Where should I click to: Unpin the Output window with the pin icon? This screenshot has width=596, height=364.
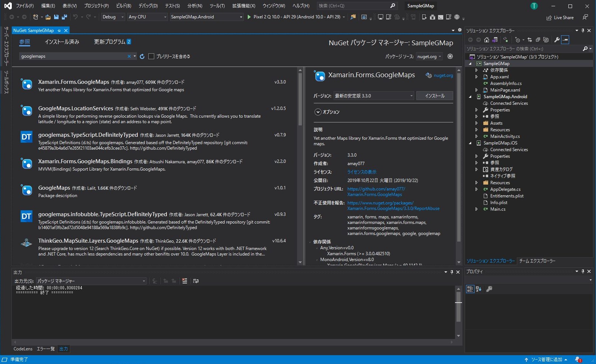[x=452, y=272]
